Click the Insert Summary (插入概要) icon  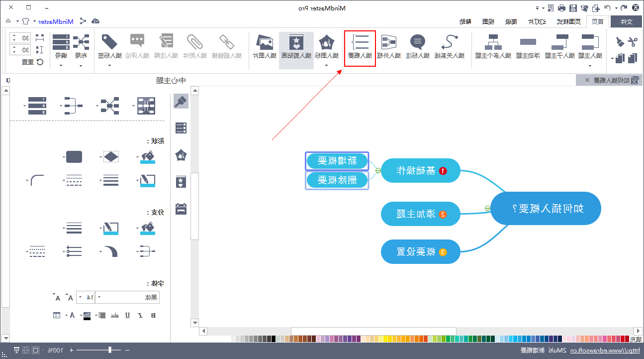click(360, 42)
